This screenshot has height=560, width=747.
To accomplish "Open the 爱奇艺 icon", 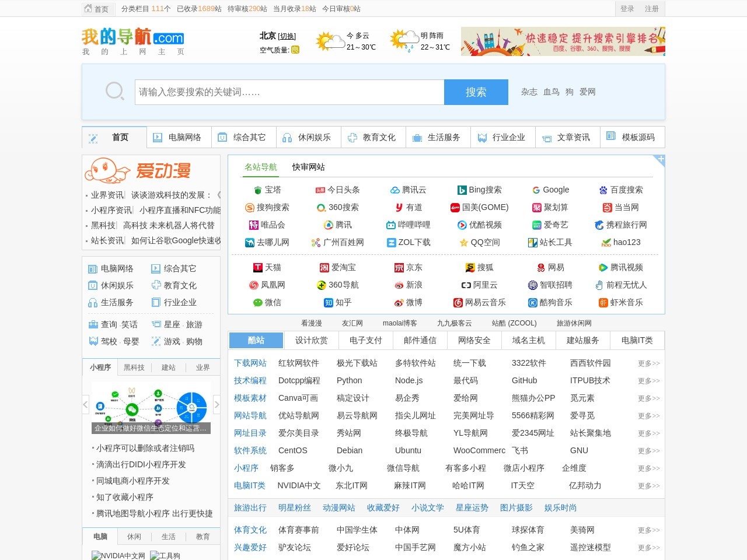I will click(537, 225).
